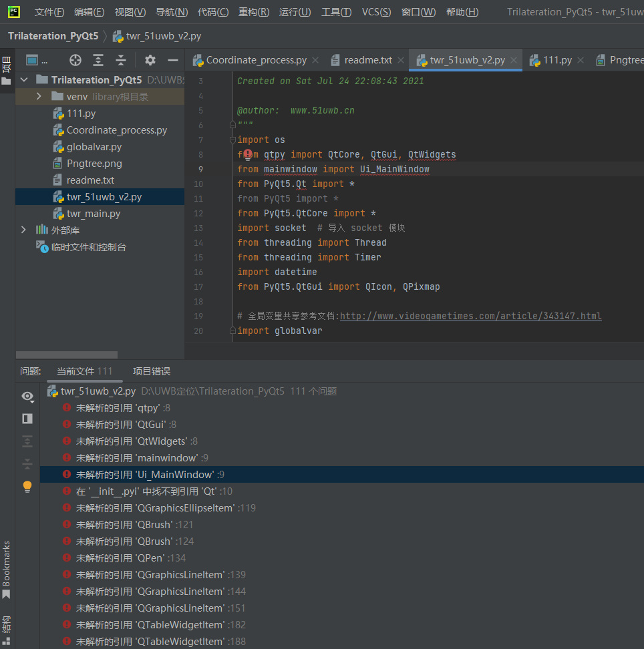The width and height of the screenshot is (644, 649).
Task: Click the project tree horizontal scrollbar
Action: pos(67,355)
